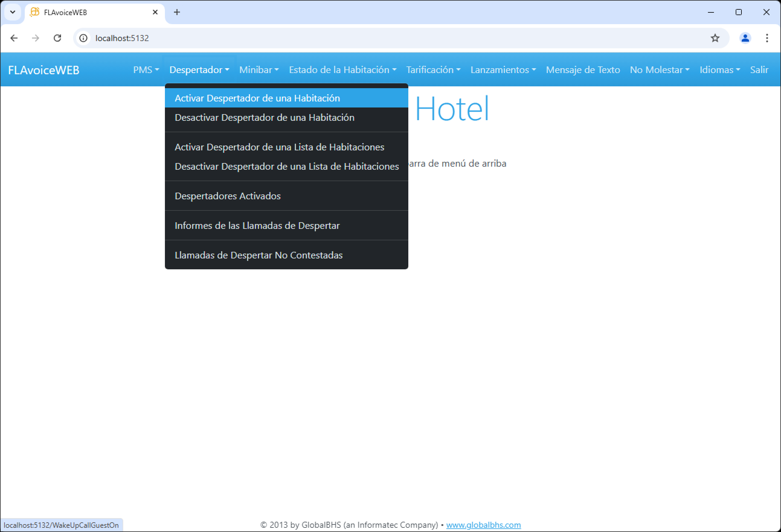781x532 pixels.
Task: Open a new tab with plus icon
Action: point(177,12)
